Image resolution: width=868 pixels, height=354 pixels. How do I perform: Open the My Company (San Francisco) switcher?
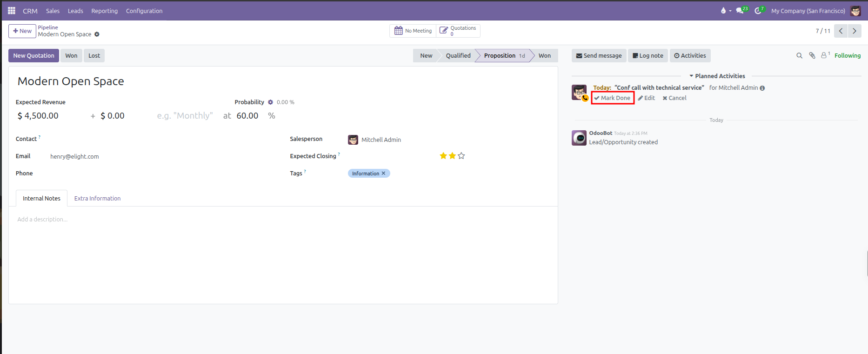pyautogui.click(x=808, y=11)
